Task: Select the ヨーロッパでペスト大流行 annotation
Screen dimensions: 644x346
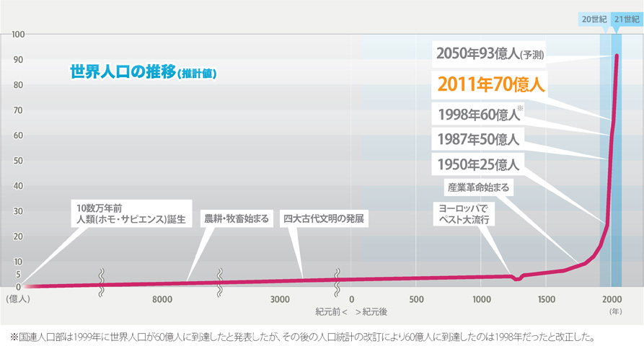Action: click(464, 214)
